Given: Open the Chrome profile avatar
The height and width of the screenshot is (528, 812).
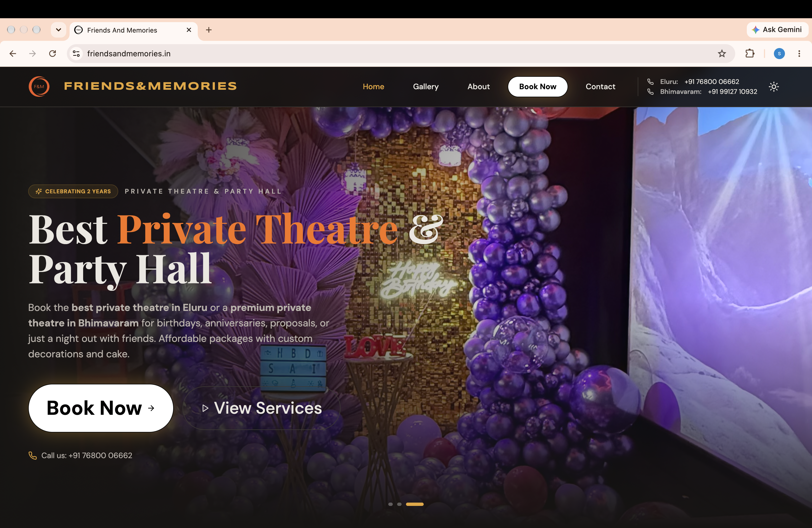Looking at the screenshot, I should (x=779, y=54).
